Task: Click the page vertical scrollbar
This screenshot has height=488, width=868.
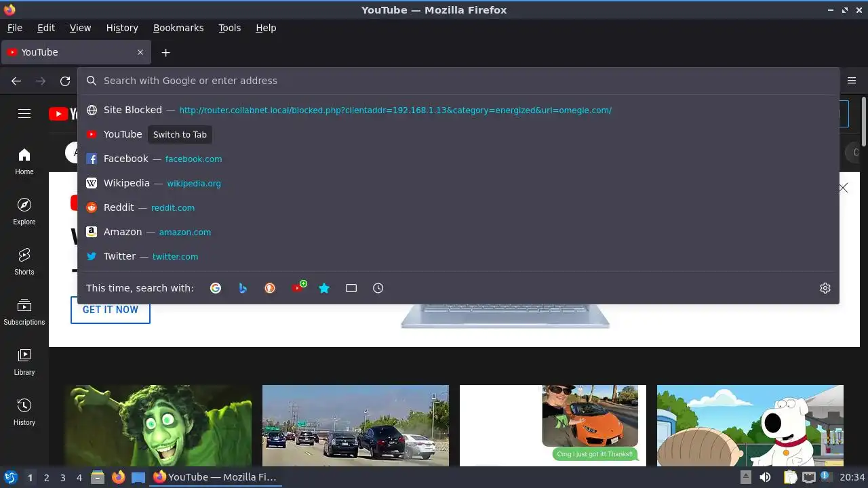Action: click(863, 121)
